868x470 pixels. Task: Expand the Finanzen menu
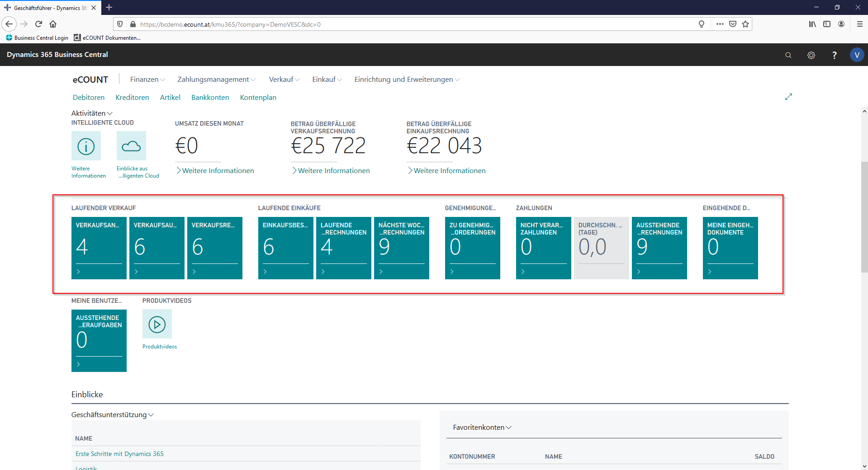(148, 80)
